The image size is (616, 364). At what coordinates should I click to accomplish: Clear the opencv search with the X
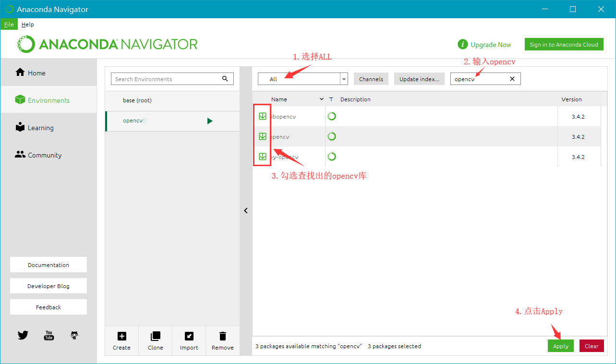[512, 78]
